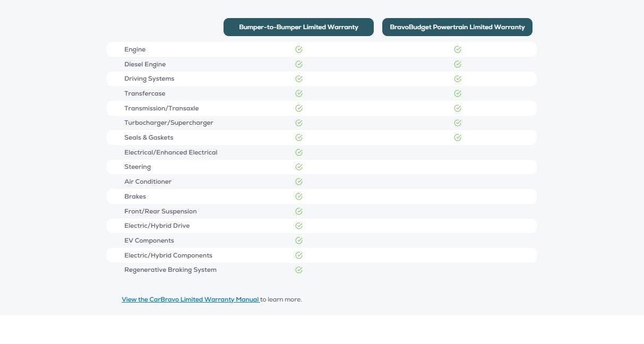
Task: Click Bumper-to-Bumper checkmark for Transfercase
Action: [x=299, y=93]
